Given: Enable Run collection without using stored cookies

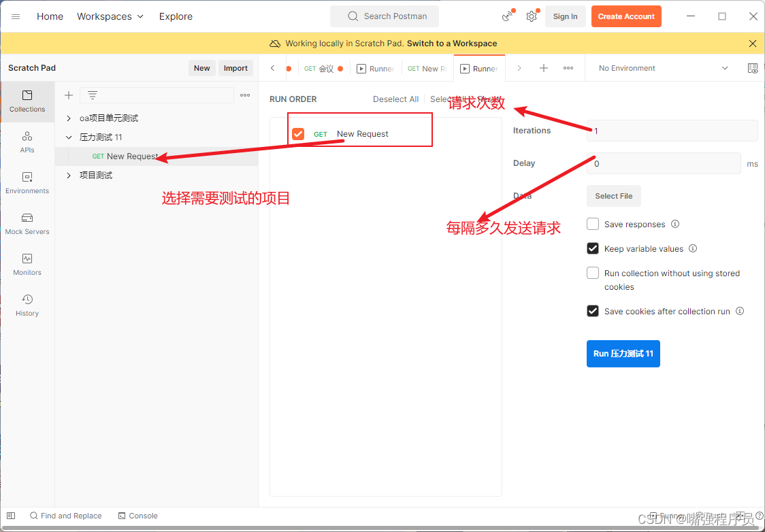Looking at the screenshot, I should [x=593, y=273].
